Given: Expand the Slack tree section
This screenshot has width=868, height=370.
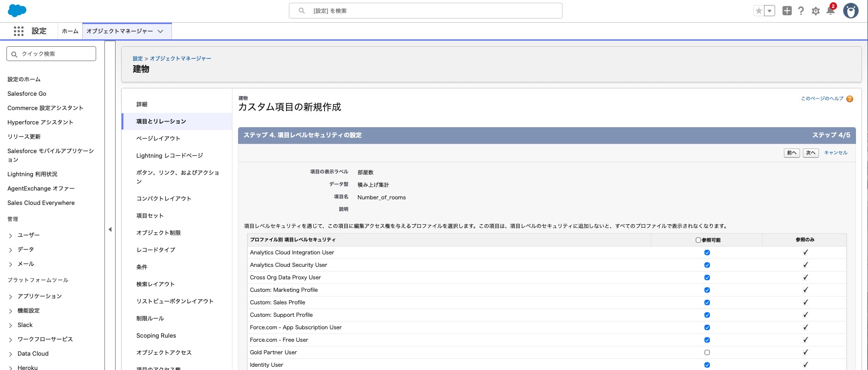Looking at the screenshot, I should tap(11, 325).
